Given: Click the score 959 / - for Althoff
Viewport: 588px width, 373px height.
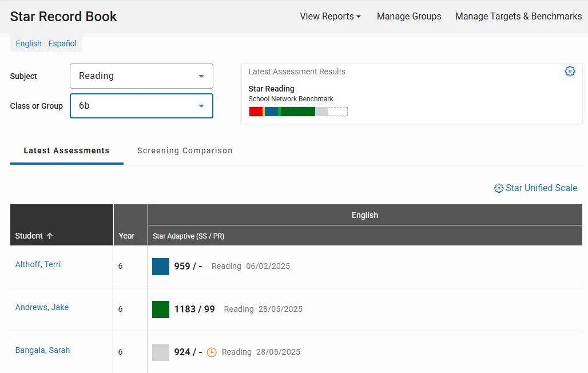Looking at the screenshot, I should point(188,266).
